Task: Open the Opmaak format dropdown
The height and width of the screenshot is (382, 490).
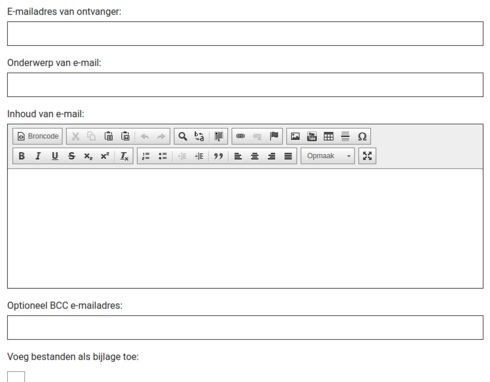Action: (328, 156)
